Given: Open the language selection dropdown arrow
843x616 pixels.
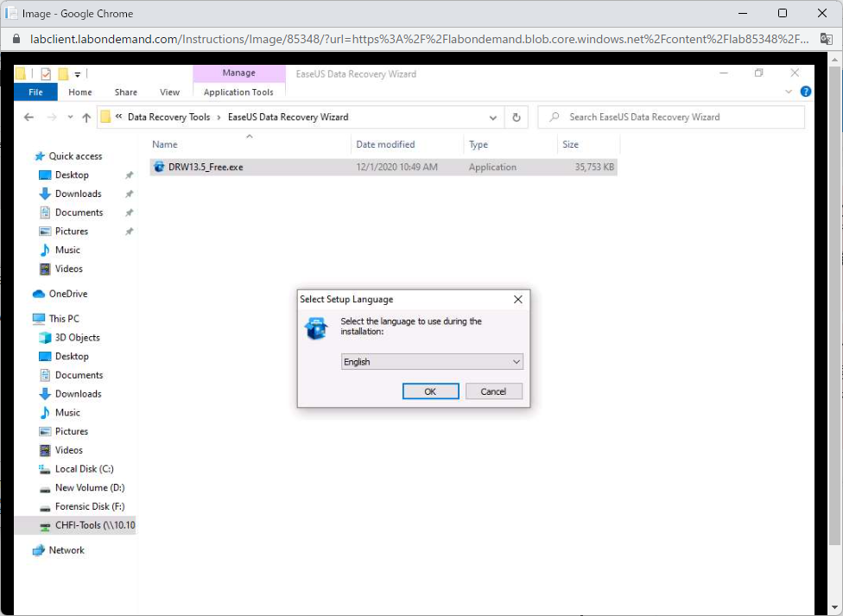Looking at the screenshot, I should tap(516, 361).
